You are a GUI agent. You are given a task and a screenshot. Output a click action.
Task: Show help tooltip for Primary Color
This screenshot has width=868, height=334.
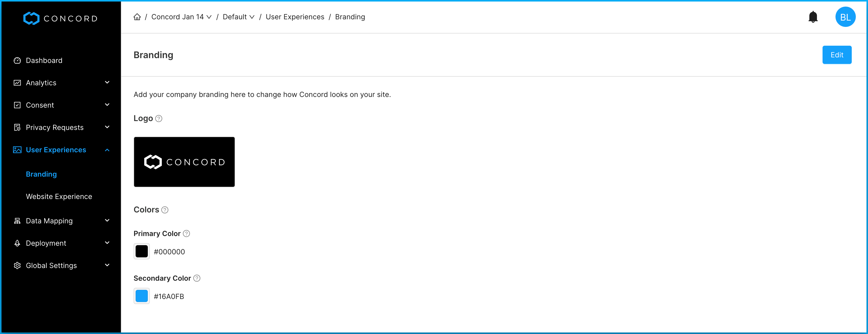(186, 234)
